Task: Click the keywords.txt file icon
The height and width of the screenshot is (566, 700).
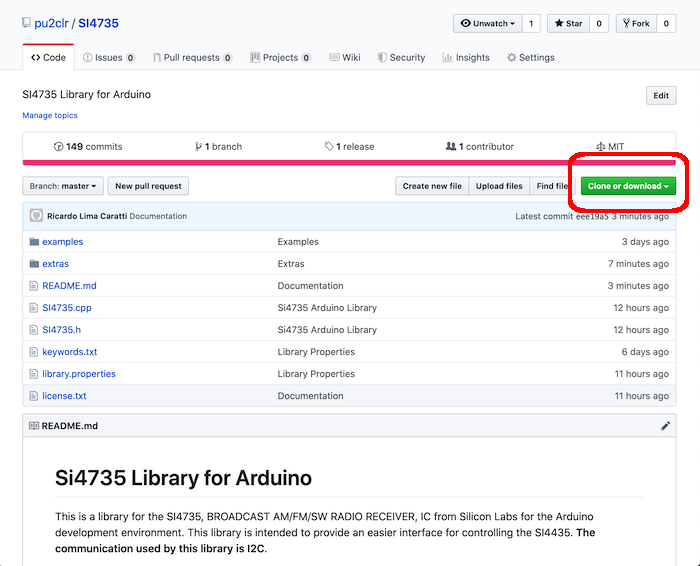Action: point(33,352)
